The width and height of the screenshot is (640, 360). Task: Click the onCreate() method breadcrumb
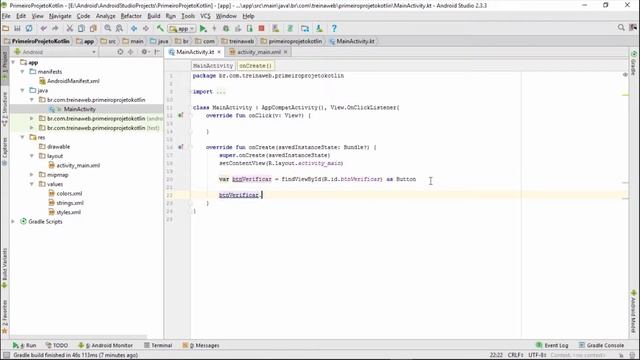pos(255,66)
